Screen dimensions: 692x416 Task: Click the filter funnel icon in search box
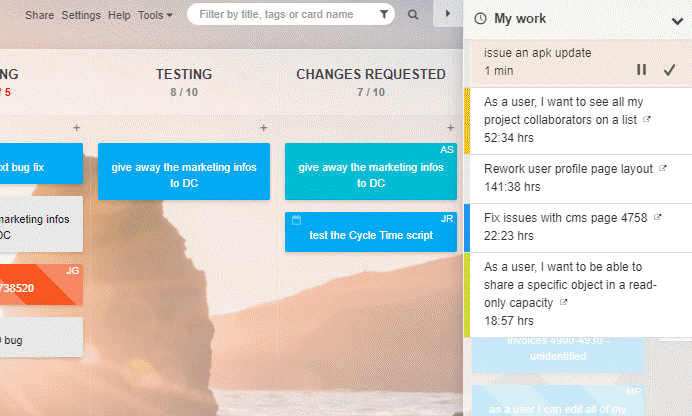384,15
